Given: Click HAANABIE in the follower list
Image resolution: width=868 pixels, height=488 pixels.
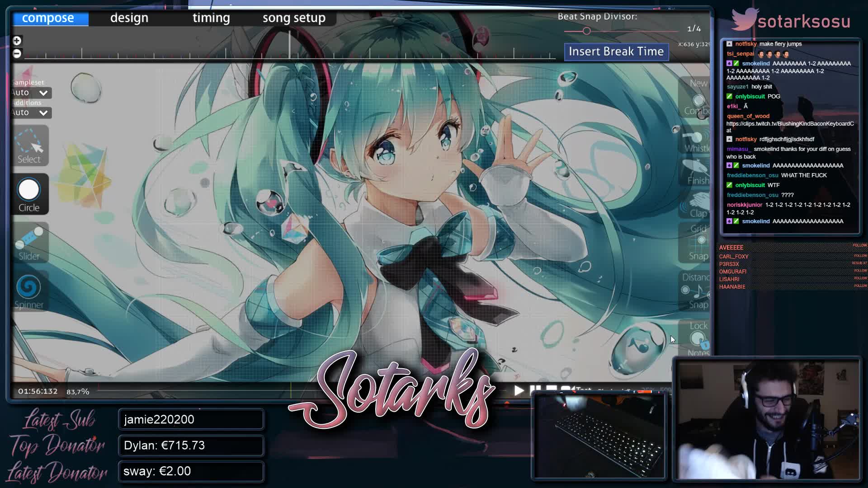Looking at the screenshot, I should (732, 287).
